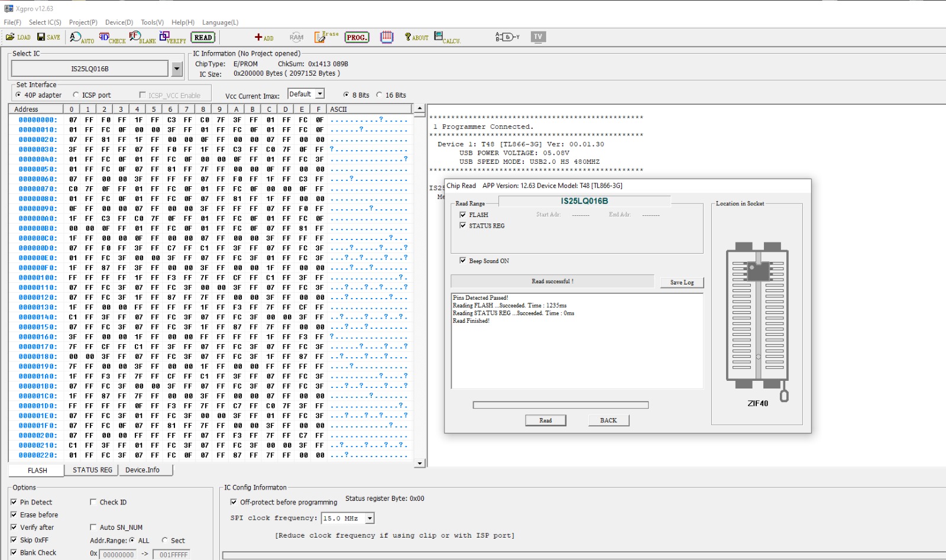Select the ICSP port radio button

(76, 95)
